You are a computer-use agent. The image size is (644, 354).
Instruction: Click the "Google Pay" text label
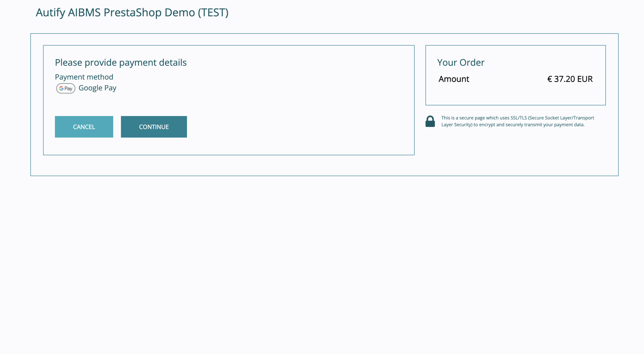point(97,88)
